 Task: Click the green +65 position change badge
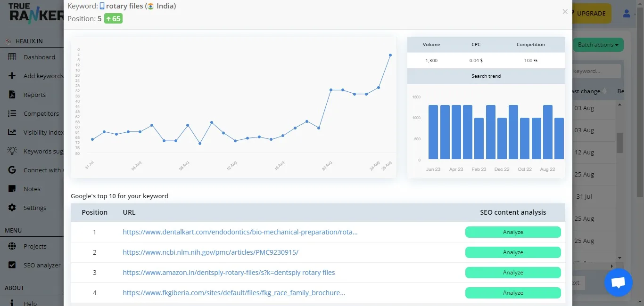pos(113,19)
